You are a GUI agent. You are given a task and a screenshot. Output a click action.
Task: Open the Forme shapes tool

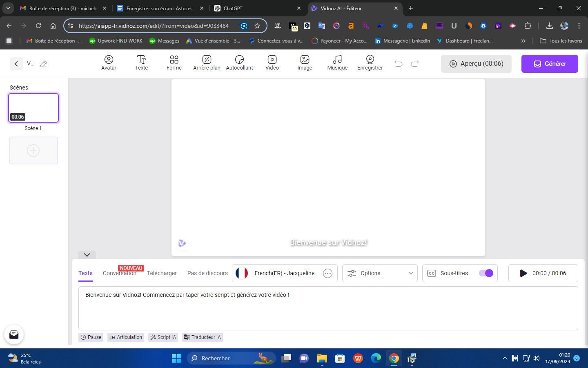174,63
